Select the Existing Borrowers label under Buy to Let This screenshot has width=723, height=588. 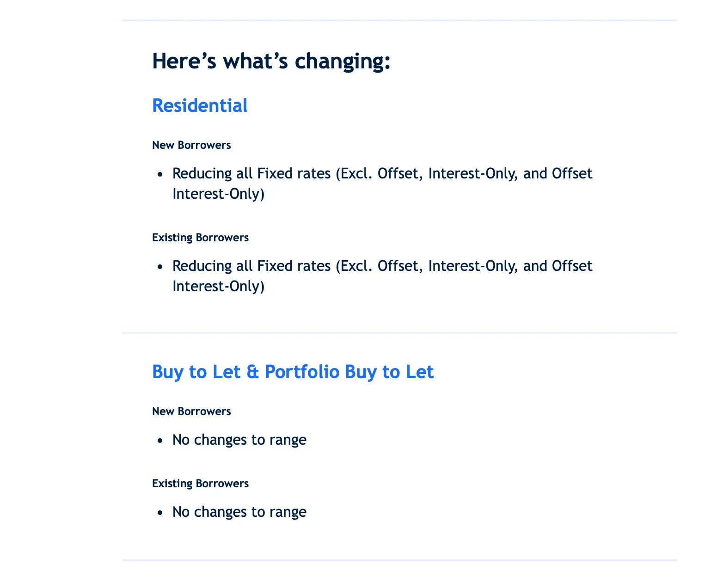tap(200, 484)
